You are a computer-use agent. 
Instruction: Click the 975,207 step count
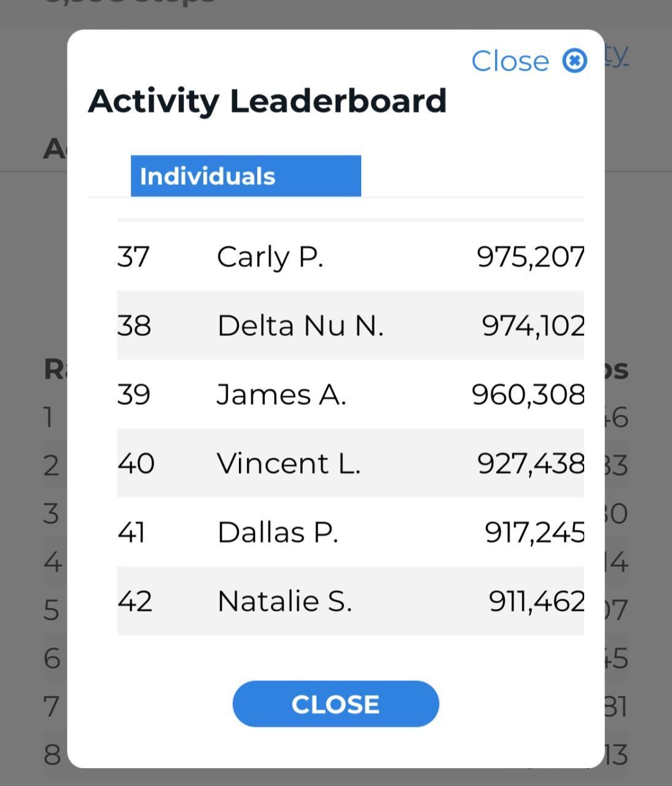pyautogui.click(x=530, y=257)
